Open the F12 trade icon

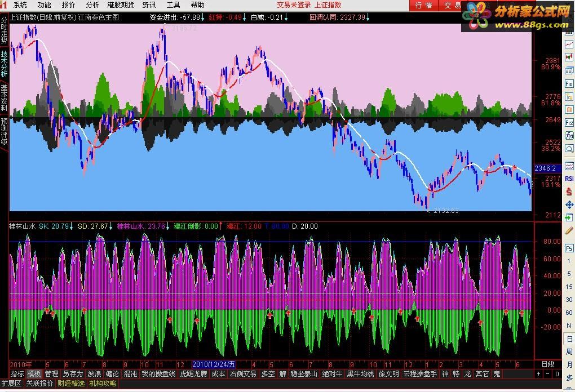(569, 122)
